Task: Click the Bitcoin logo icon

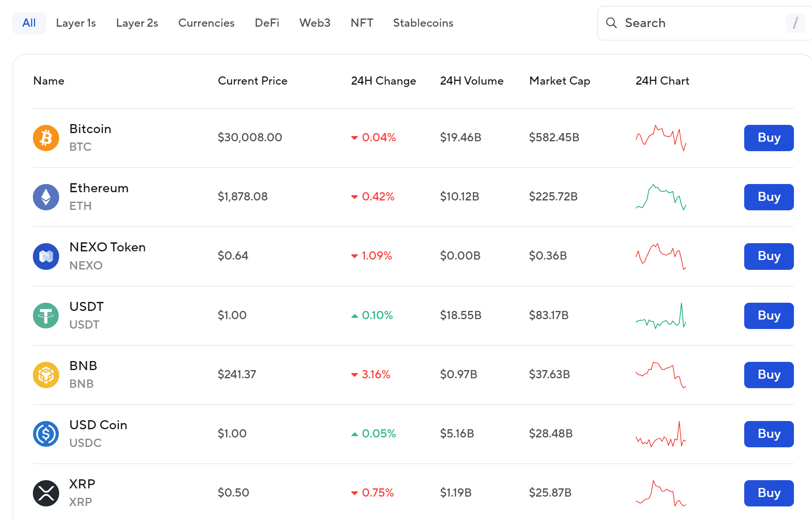Action: [46, 138]
